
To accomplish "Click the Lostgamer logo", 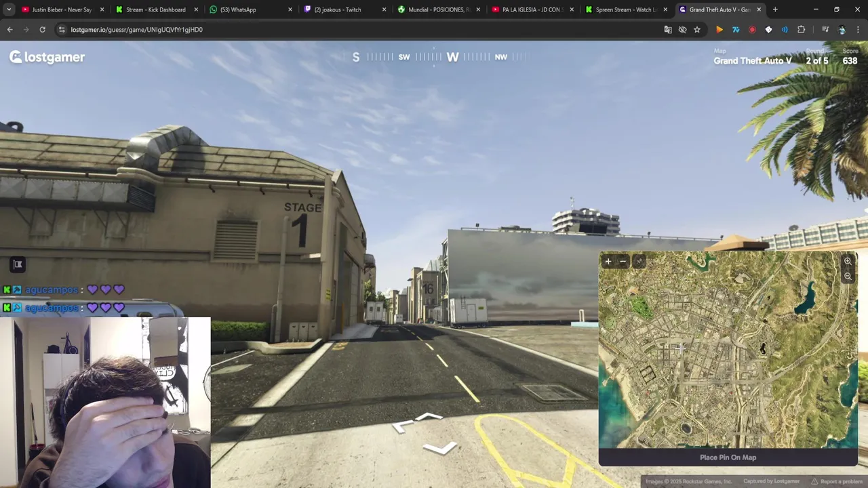I will coord(47,58).
